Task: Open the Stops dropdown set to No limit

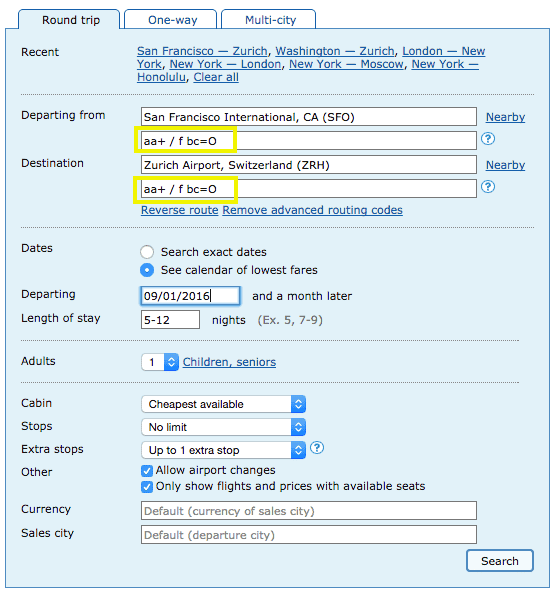Action: 223,427
